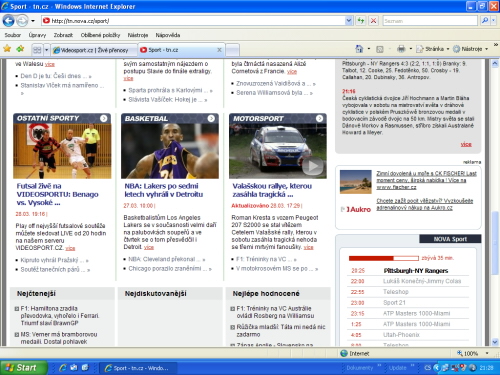Open 'Růžička mladší' article link
The image size is (500, 375).
point(281,330)
